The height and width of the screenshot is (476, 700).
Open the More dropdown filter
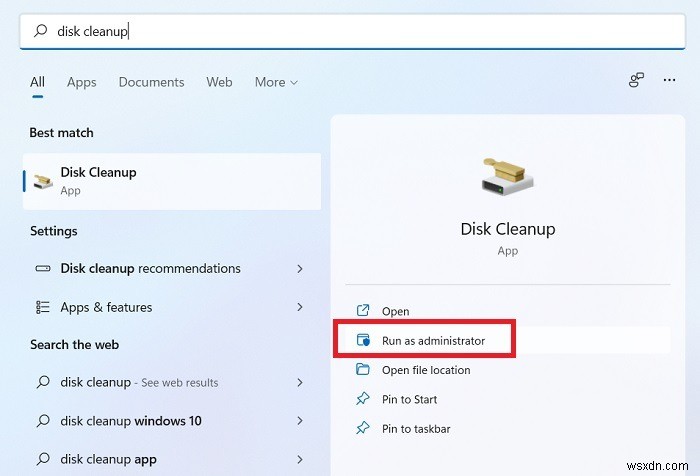pos(276,82)
